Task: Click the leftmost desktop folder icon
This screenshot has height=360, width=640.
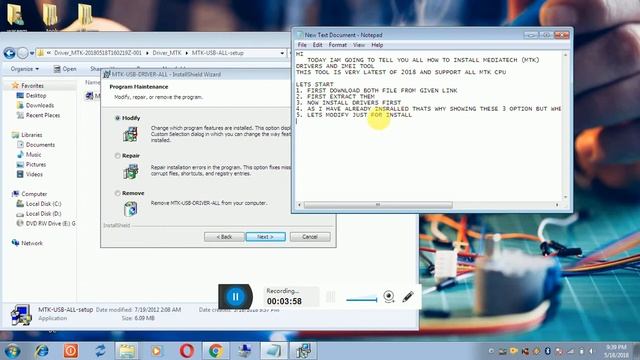Action: [16, 16]
